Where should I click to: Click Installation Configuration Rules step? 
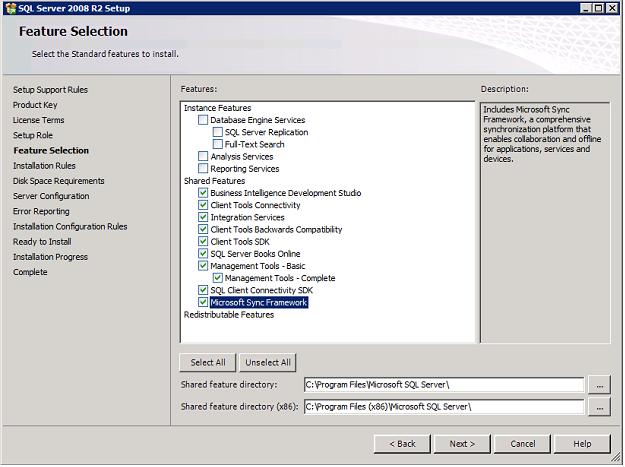click(70, 226)
